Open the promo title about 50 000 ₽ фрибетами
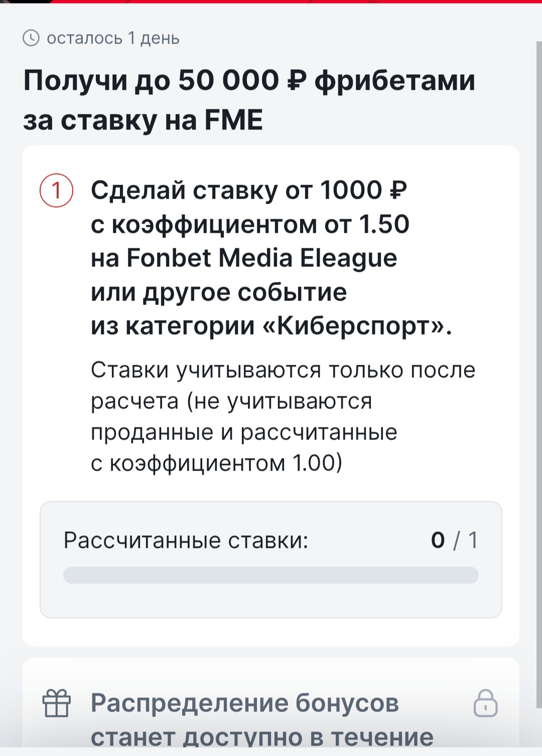The height and width of the screenshot is (756, 542). [x=249, y=100]
